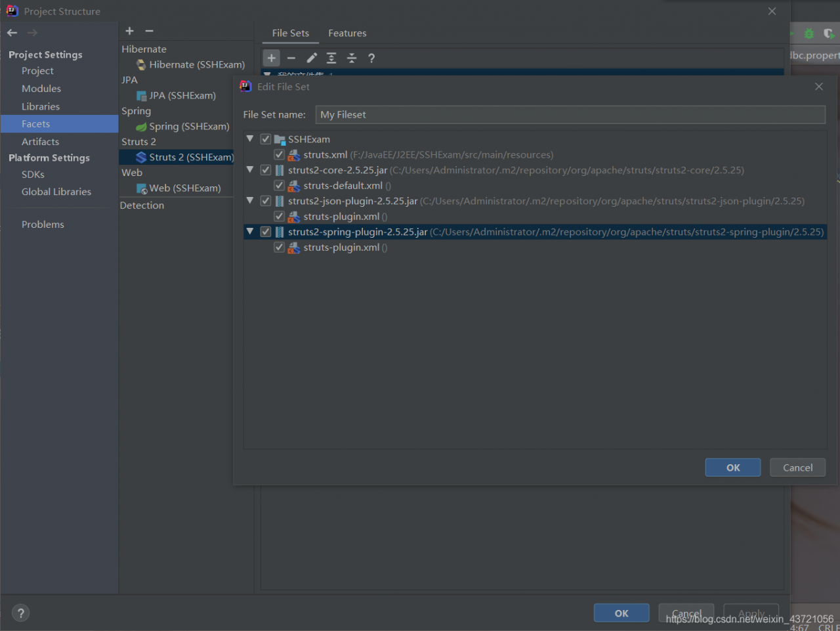Add a new facet with plus icon
Screen dimensions: 840x631
tap(129, 31)
